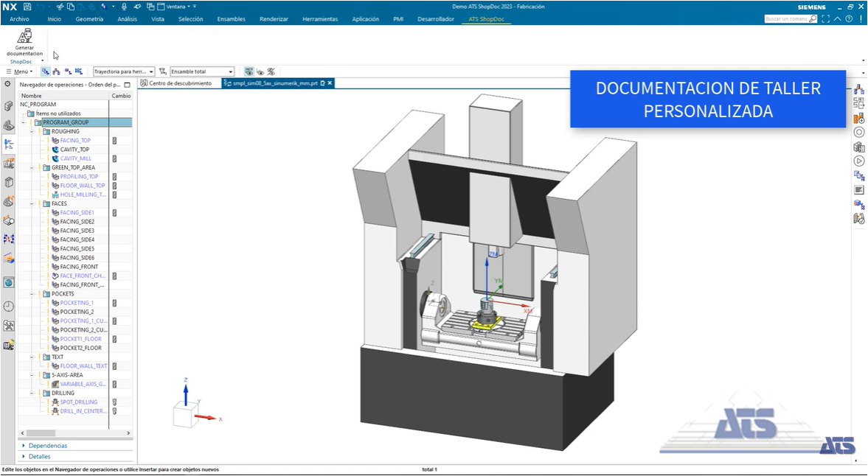Collapse the GREEN_TOP_AREA group node
Viewport: 868px width, 476px height.
(32, 167)
